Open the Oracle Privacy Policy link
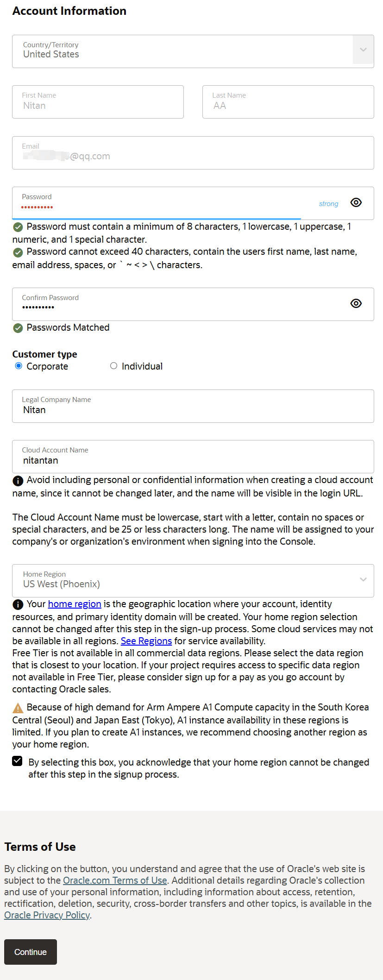Image resolution: width=383 pixels, height=980 pixels. point(47,915)
